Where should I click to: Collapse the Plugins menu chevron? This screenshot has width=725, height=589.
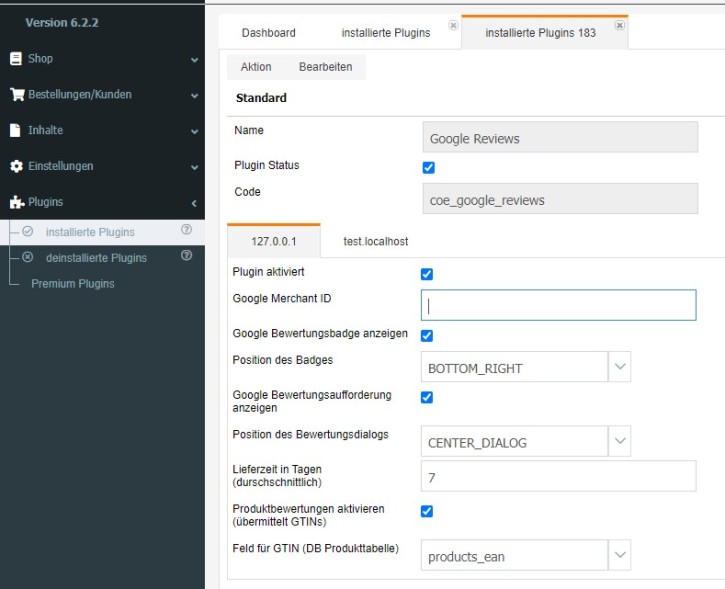(194, 203)
